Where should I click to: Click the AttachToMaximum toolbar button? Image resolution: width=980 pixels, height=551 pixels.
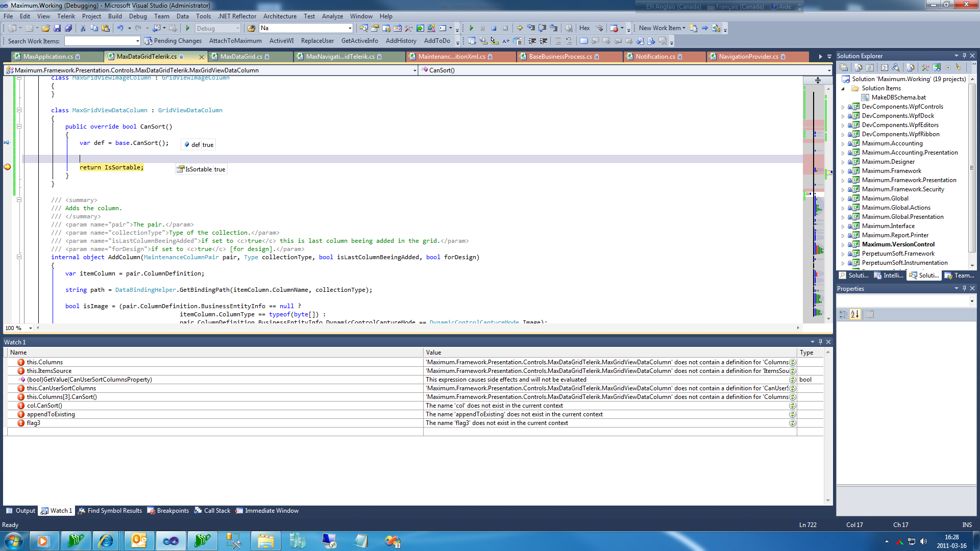pyautogui.click(x=235, y=41)
